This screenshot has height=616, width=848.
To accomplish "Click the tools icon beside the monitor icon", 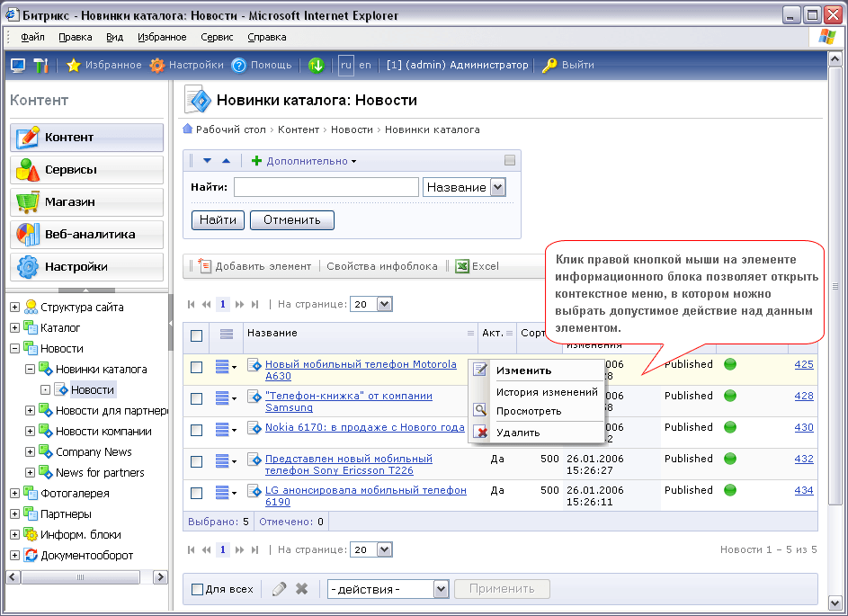I will [x=41, y=66].
